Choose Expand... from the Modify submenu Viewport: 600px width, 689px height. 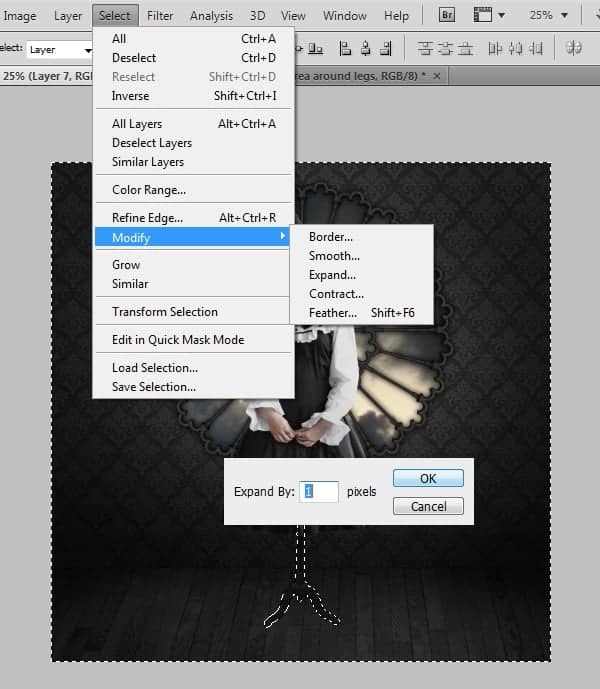[332, 275]
